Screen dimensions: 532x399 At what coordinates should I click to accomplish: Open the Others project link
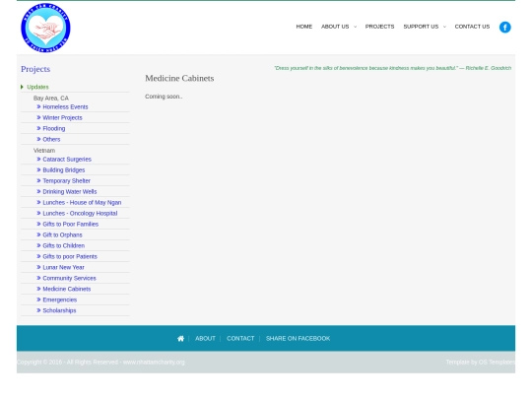(51, 140)
